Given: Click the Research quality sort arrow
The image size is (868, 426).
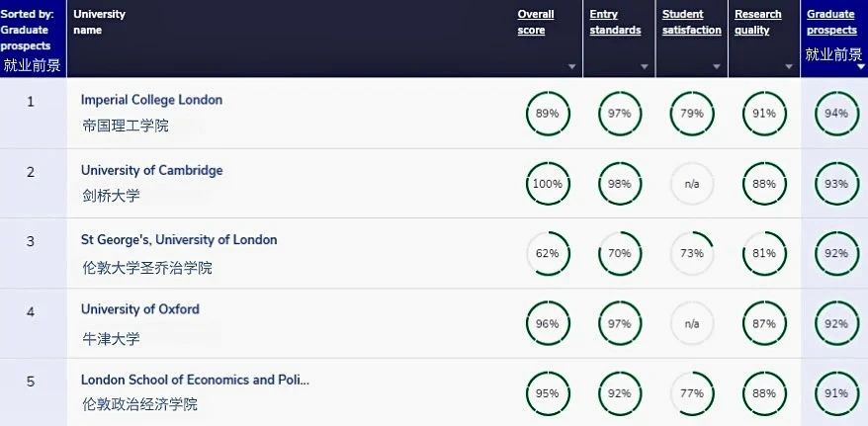Looking at the screenshot, I should 789,67.
